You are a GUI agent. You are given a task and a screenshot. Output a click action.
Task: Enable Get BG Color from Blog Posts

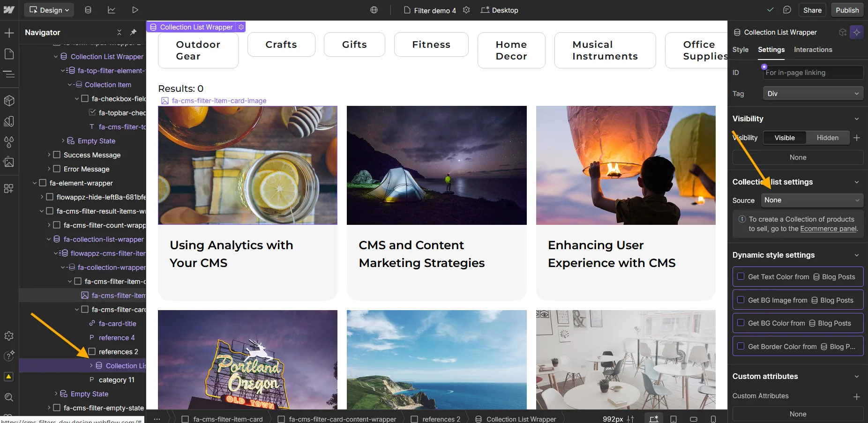(741, 323)
